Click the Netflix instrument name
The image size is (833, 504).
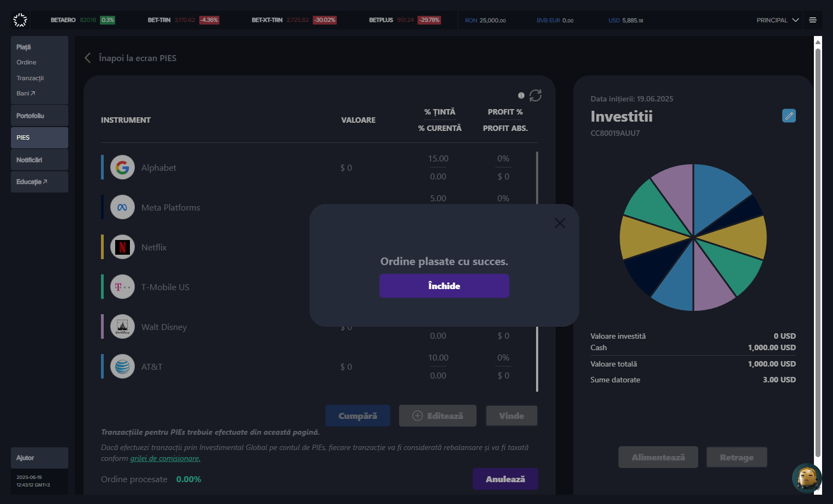[154, 247]
